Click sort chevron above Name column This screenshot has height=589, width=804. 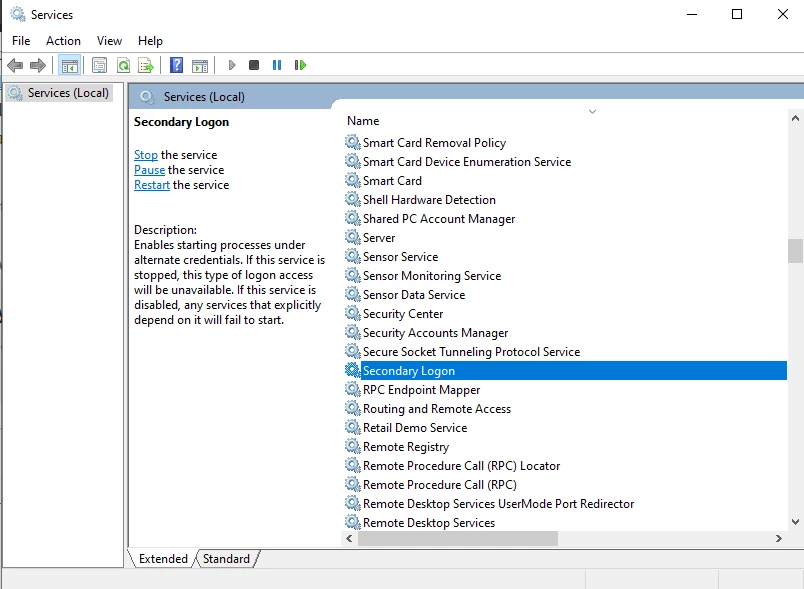tap(592, 111)
